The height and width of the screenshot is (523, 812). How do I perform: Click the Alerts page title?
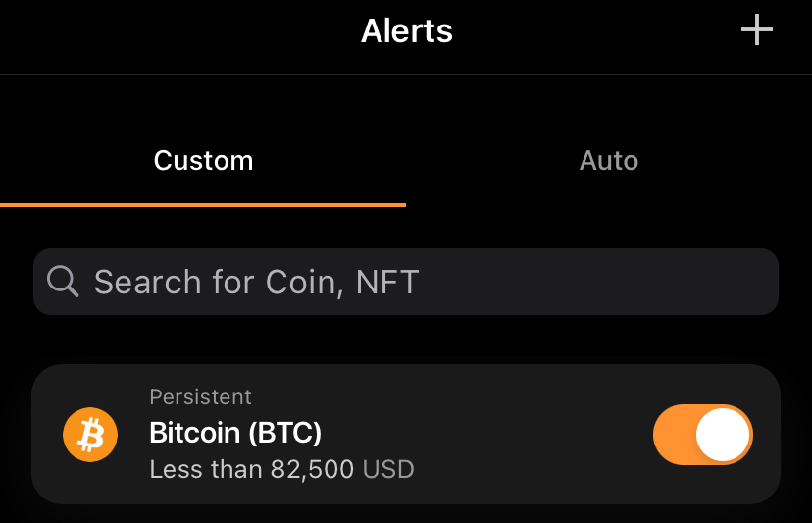click(406, 31)
